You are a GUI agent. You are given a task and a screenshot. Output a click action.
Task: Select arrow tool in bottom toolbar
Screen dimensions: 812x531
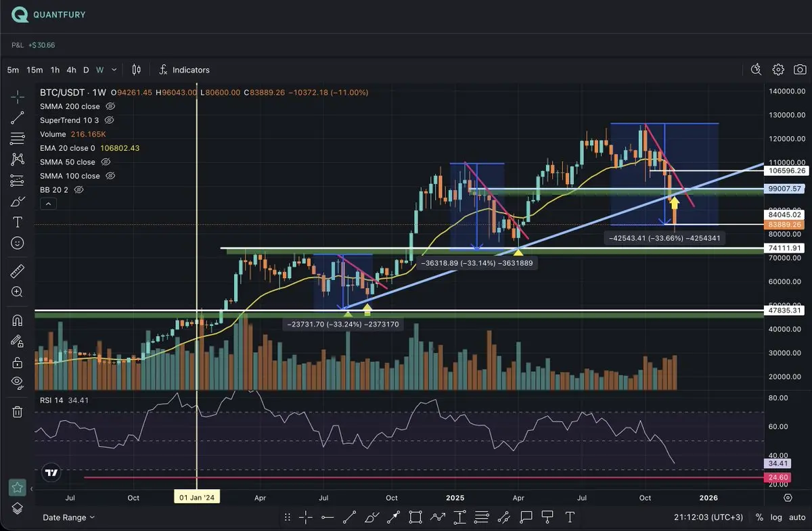[x=394, y=517]
